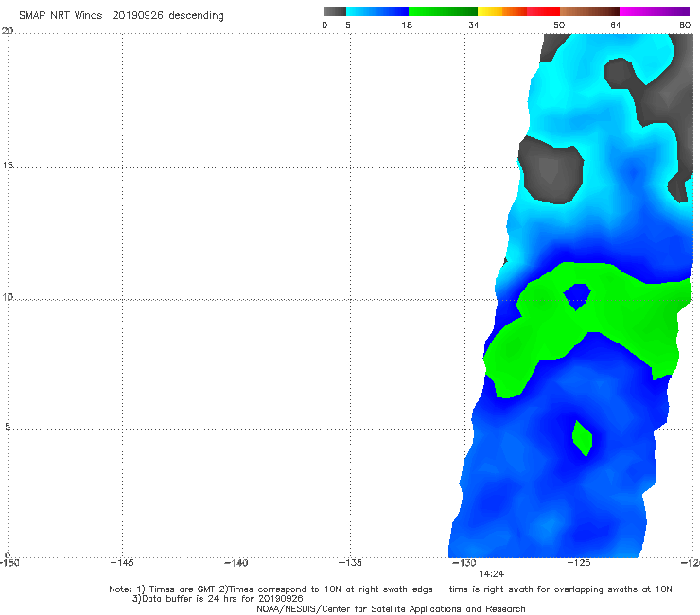Click the magenta-purple segment of the color scale
Viewport: 700px width, 615px height.
point(655,11)
